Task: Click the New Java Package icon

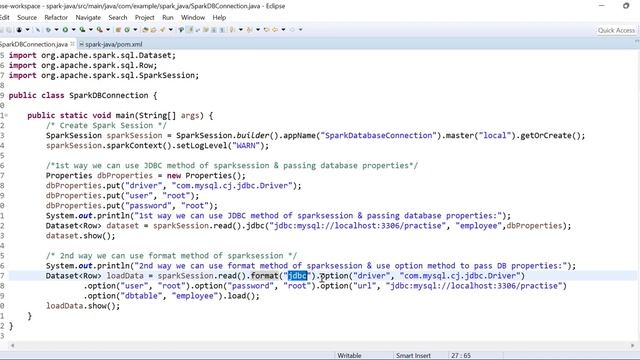Action: (x=118, y=29)
